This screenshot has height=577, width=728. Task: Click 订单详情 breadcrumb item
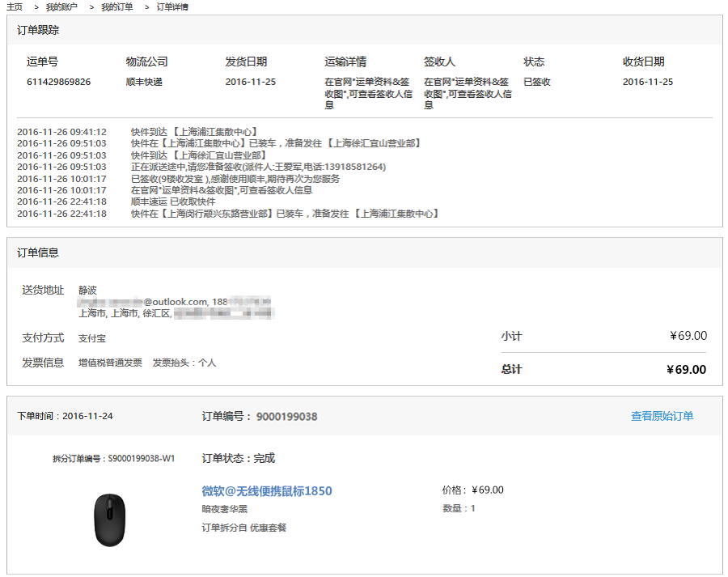[172, 7]
